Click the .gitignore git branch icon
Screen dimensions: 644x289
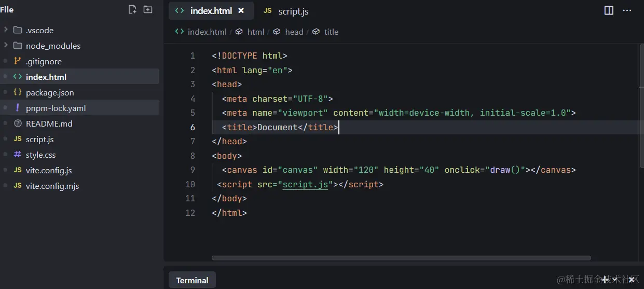(18, 61)
